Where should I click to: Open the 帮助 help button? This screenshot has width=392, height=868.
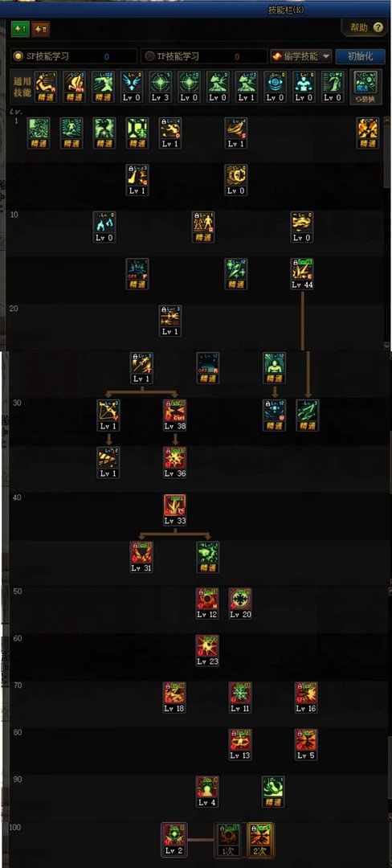click(365, 27)
